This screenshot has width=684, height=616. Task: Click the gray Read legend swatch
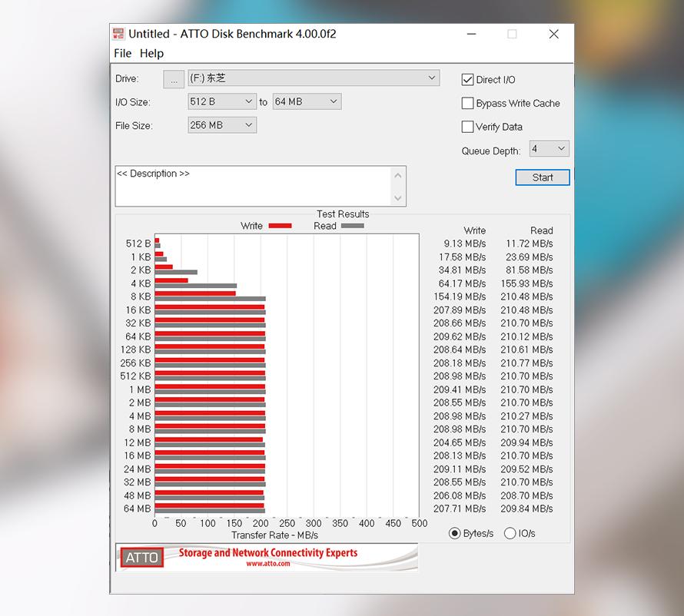click(x=352, y=226)
